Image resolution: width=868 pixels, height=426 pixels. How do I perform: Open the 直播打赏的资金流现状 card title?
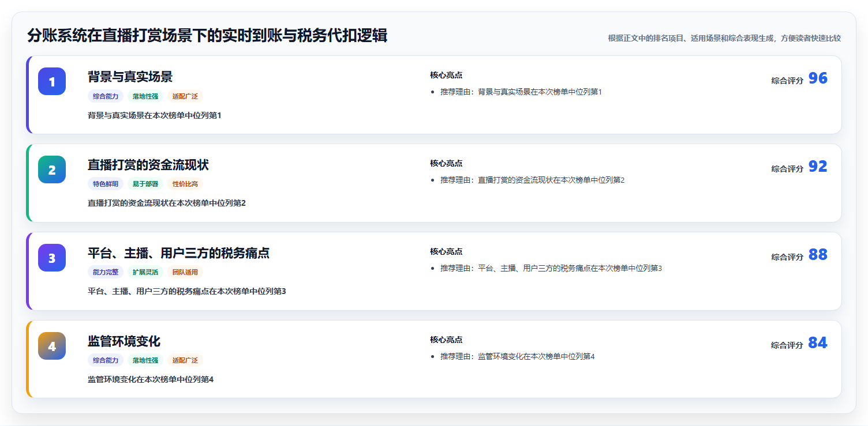[148, 165]
